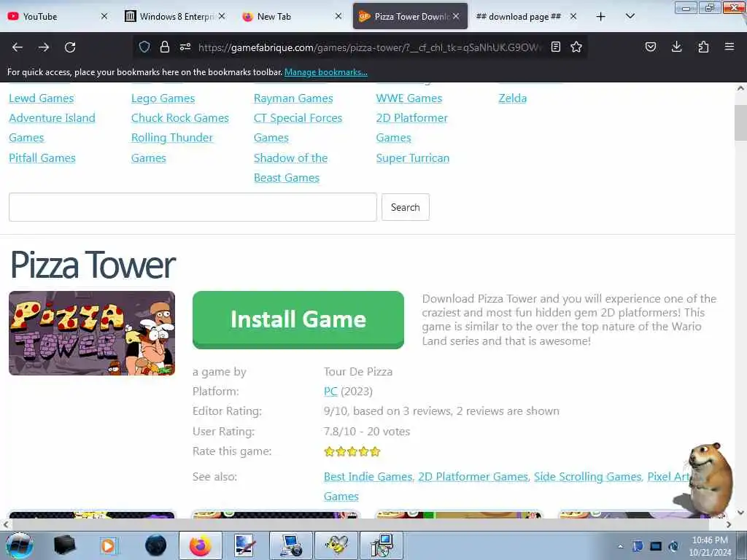Click the green Install Game button

tap(298, 319)
